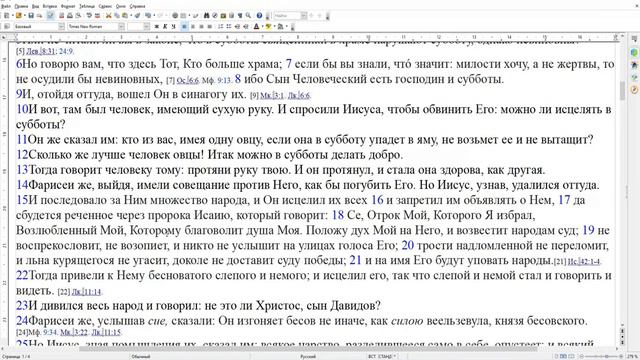Expand the paragraph style dropdown arrow

coord(61,27)
